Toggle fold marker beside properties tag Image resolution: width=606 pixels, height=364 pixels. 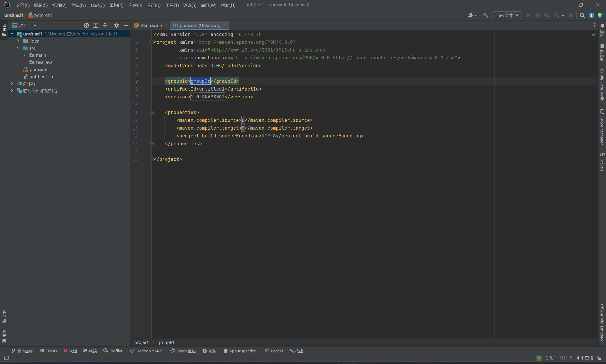[x=152, y=112]
